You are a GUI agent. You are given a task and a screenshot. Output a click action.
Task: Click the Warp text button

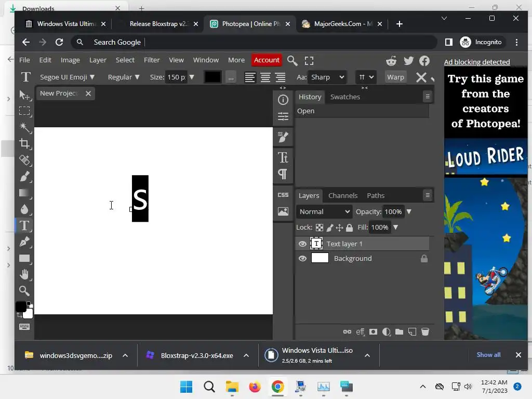[x=395, y=77]
